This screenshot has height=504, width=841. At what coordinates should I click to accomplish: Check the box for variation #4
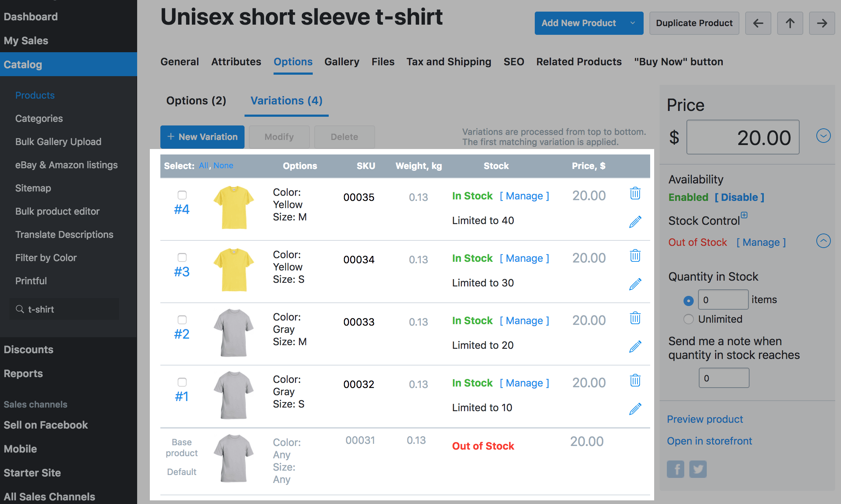pyautogui.click(x=182, y=195)
